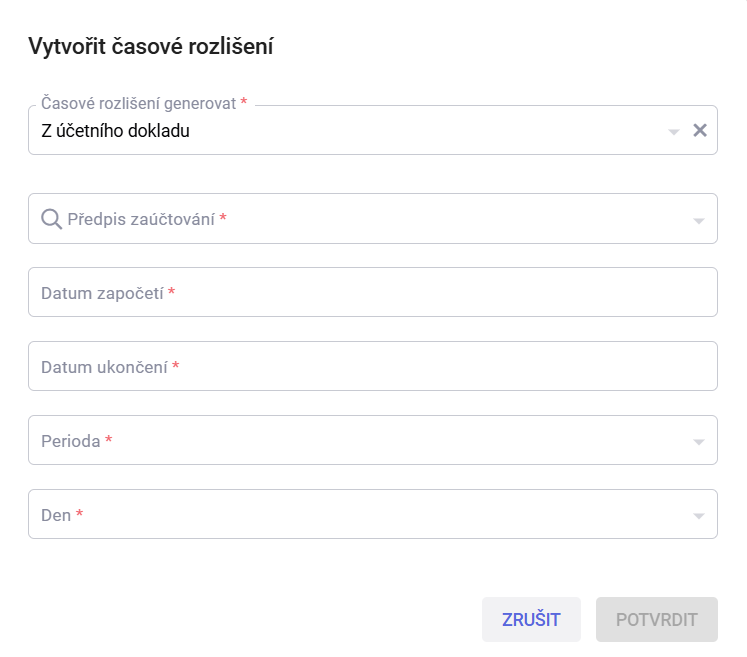This screenshot has height=657, width=747.
Task: Click the "Časové rozlišení generovat" floating label
Action: pos(139,103)
